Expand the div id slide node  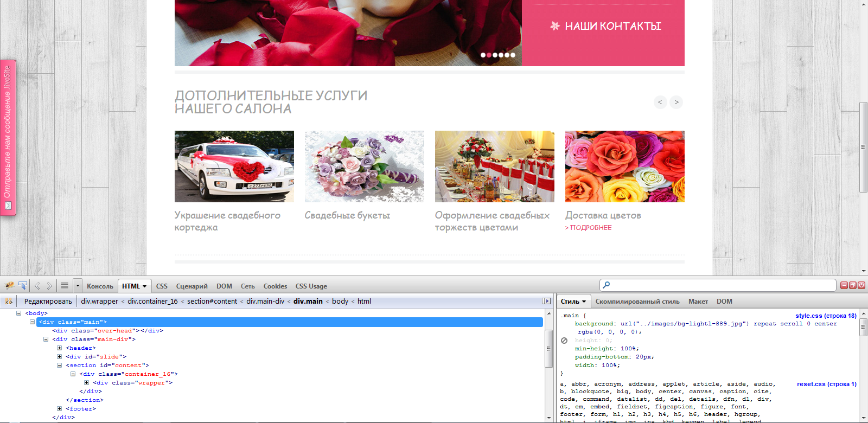[59, 356]
